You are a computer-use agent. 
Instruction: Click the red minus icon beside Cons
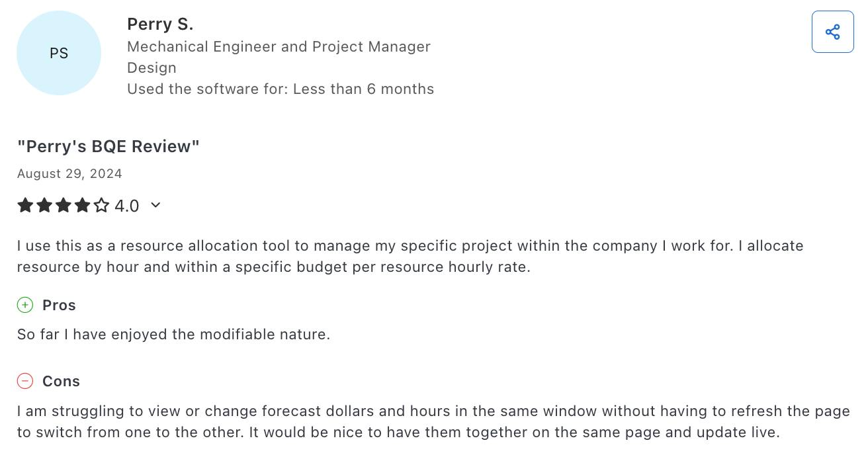25,381
